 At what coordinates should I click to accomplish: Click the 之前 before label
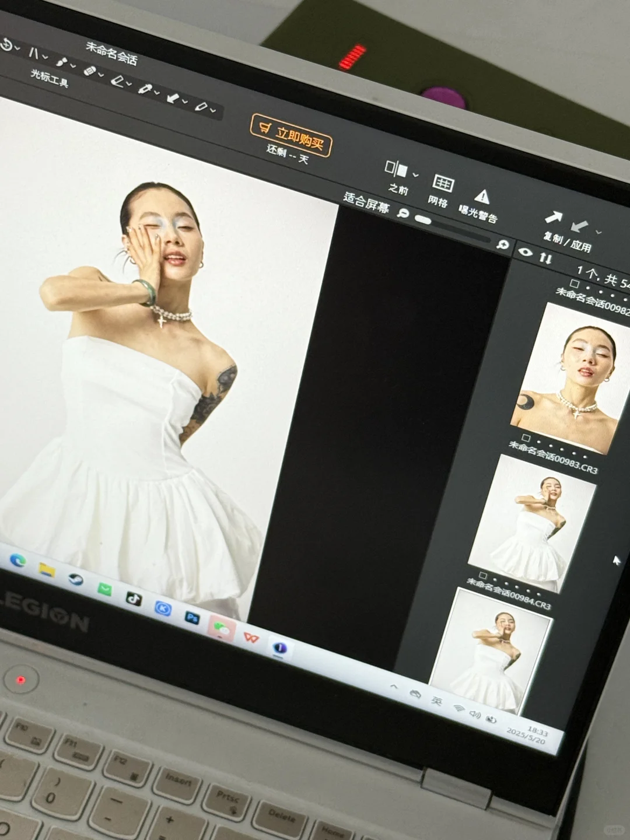point(398,188)
